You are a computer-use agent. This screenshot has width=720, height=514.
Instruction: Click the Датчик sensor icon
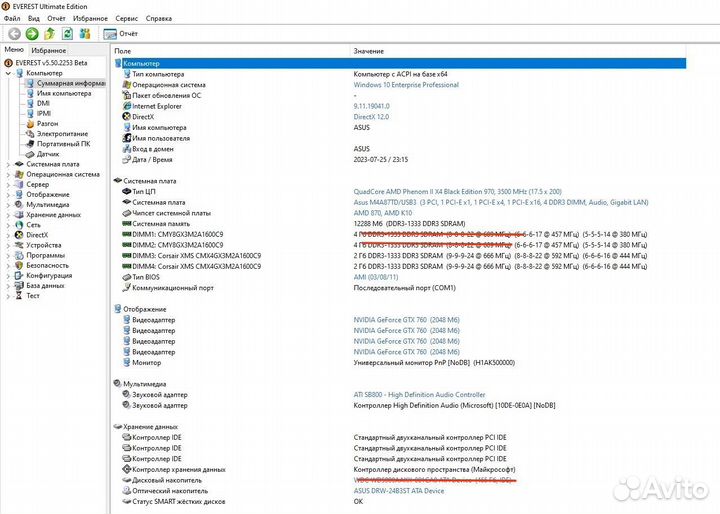pos(30,154)
